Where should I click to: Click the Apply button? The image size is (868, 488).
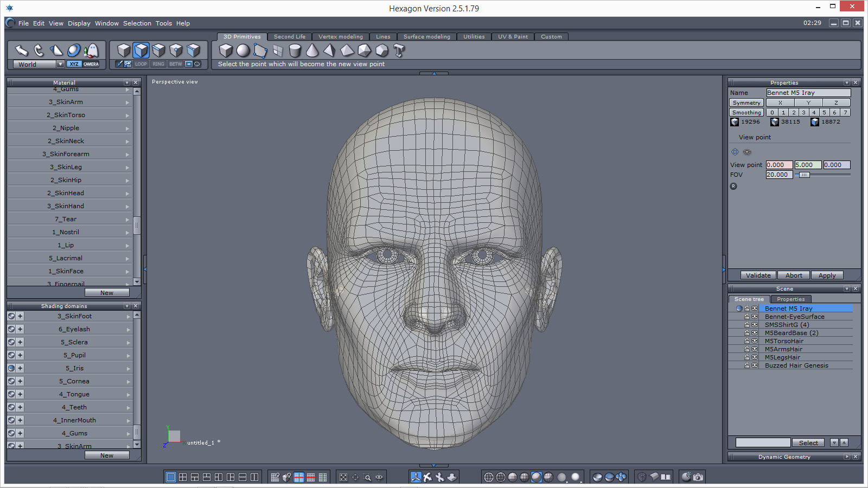coord(827,275)
